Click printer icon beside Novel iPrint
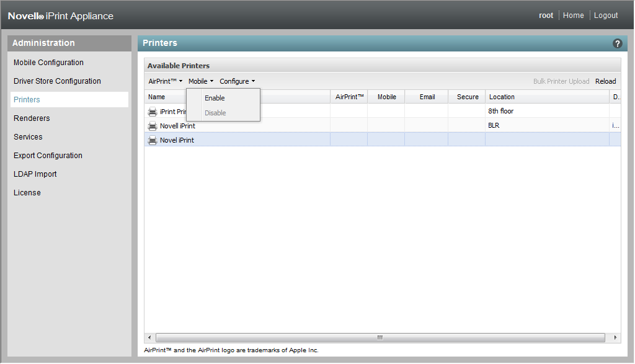The height and width of the screenshot is (364, 635). [153, 140]
